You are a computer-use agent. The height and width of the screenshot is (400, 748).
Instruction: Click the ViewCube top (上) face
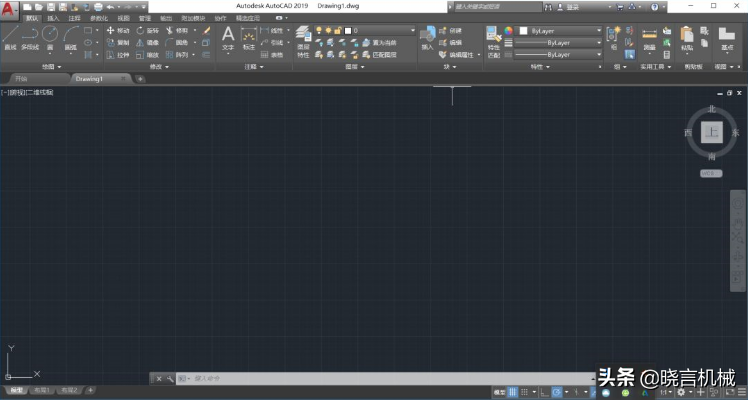pos(712,132)
